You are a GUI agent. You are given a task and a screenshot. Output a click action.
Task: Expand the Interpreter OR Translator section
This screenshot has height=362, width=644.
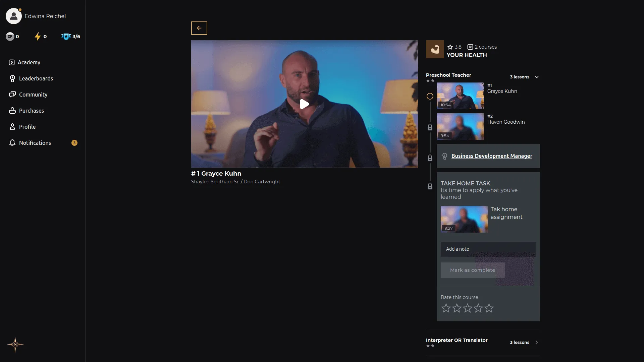click(x=536, y=342)
